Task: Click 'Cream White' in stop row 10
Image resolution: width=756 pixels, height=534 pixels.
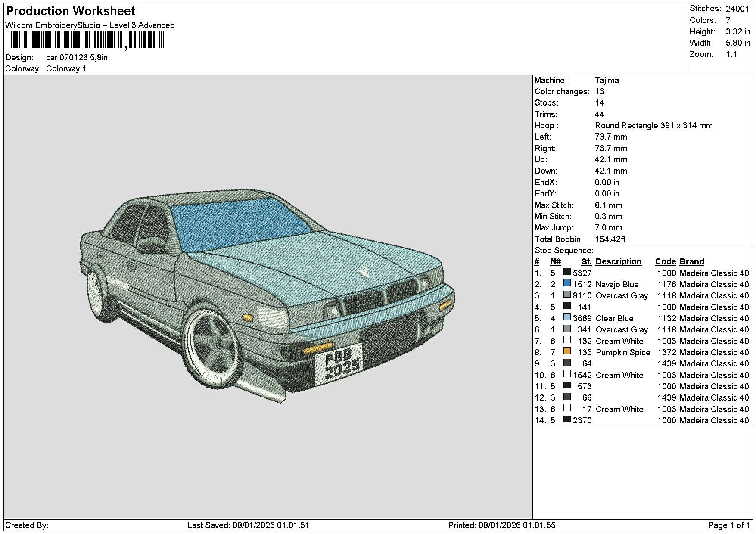Action: [x=619, y=376]
